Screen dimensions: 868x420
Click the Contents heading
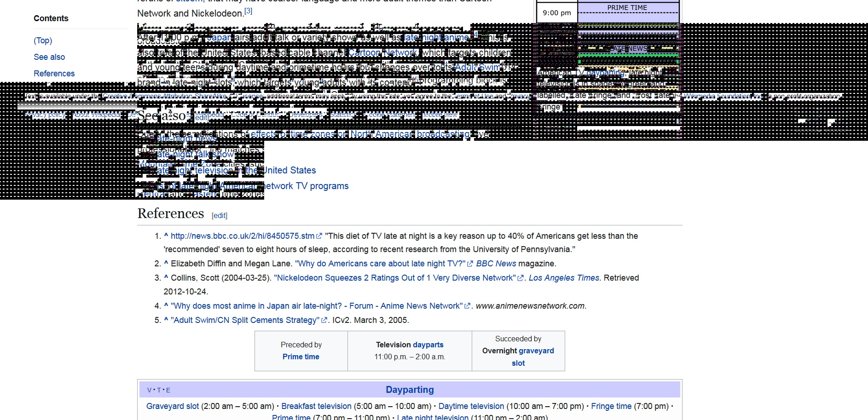point(51,18)
